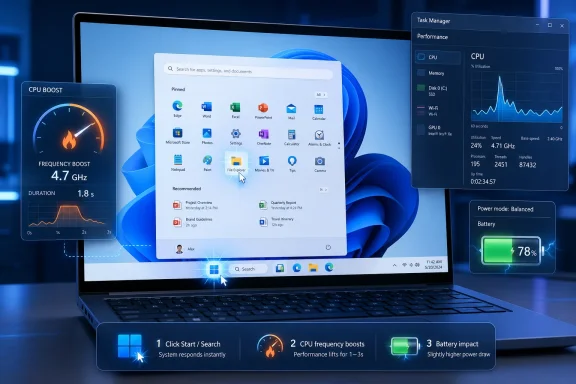Click the CPU Boost speedometer gauge
The image size is (576, 384).
pos(69,129)
